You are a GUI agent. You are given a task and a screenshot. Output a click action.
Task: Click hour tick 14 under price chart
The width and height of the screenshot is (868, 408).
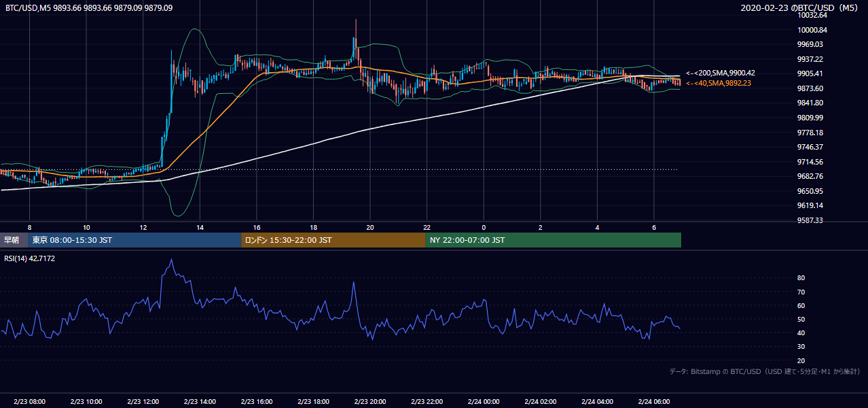pos(200,227)
